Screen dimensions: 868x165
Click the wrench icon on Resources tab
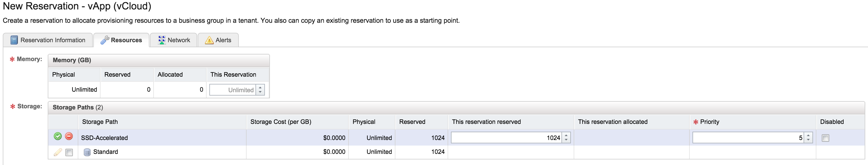pos(105,40)
